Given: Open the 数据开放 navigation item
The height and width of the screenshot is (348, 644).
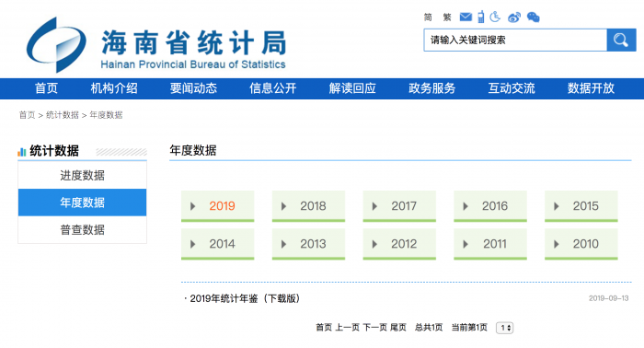Looking at the screenshot, I should coord(591,88).
